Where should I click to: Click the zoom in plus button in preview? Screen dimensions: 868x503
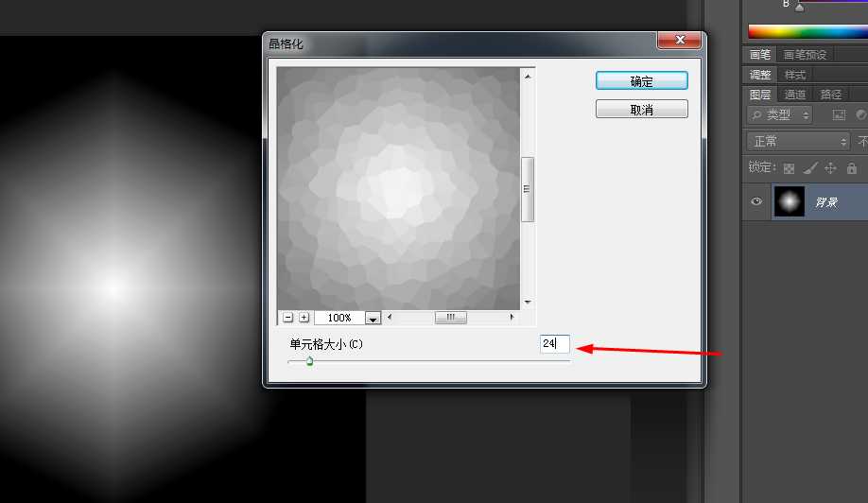[304, 318]
